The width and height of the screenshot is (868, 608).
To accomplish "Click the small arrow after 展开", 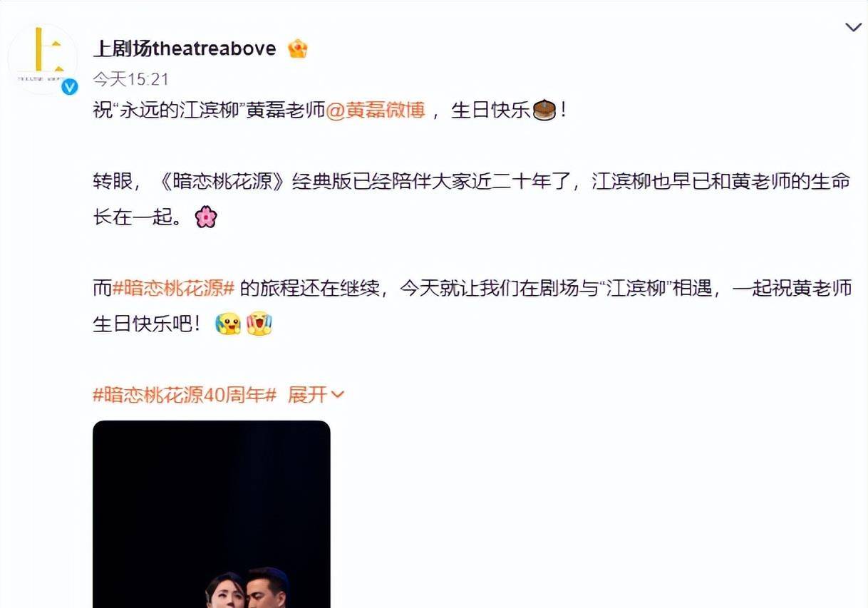I will (x=338, y=395).
